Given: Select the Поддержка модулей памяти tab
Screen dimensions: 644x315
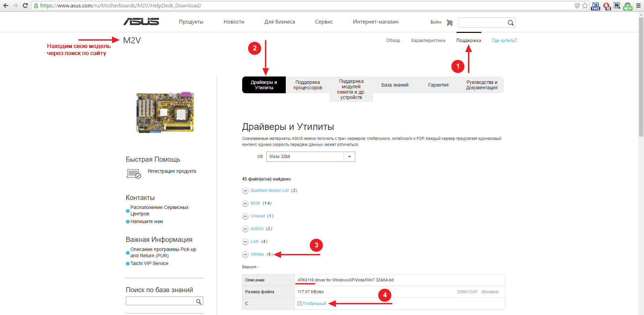Looking at the screenshot, I should (x=351, y=89).
